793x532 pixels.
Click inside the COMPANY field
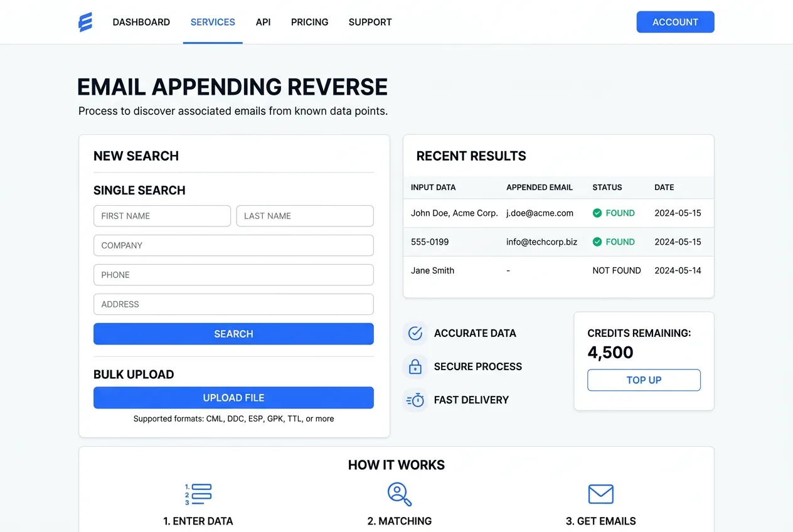click(x=233, y=245)
